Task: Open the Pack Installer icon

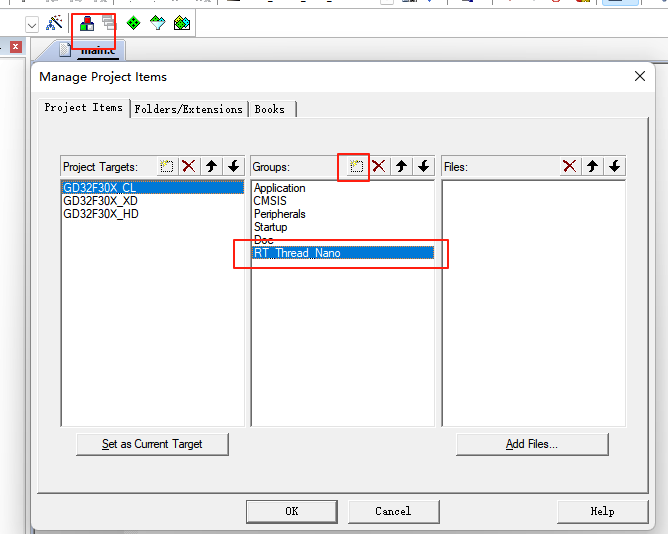Action: 182,23
